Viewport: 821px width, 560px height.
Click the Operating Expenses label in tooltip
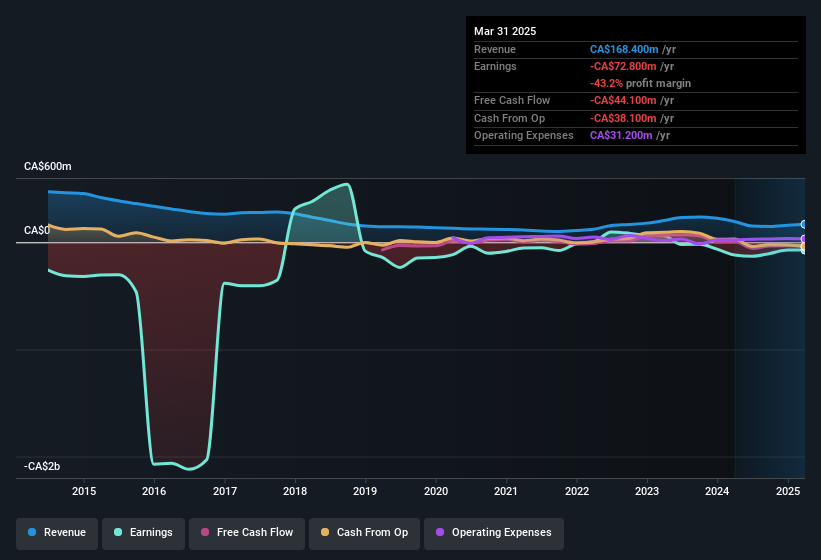click(524, 136)
